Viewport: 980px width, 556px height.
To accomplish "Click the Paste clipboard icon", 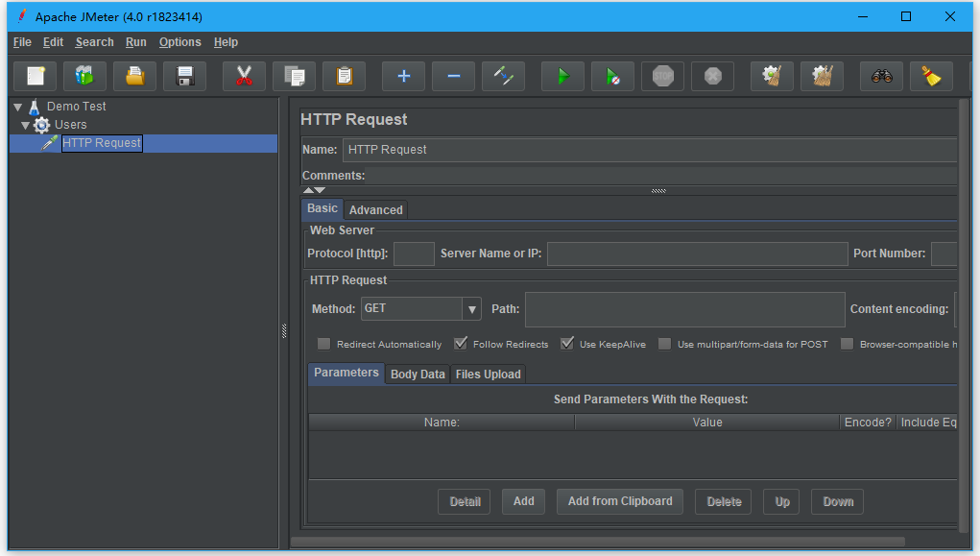I will pyautogui.click(x=344, y=77).
